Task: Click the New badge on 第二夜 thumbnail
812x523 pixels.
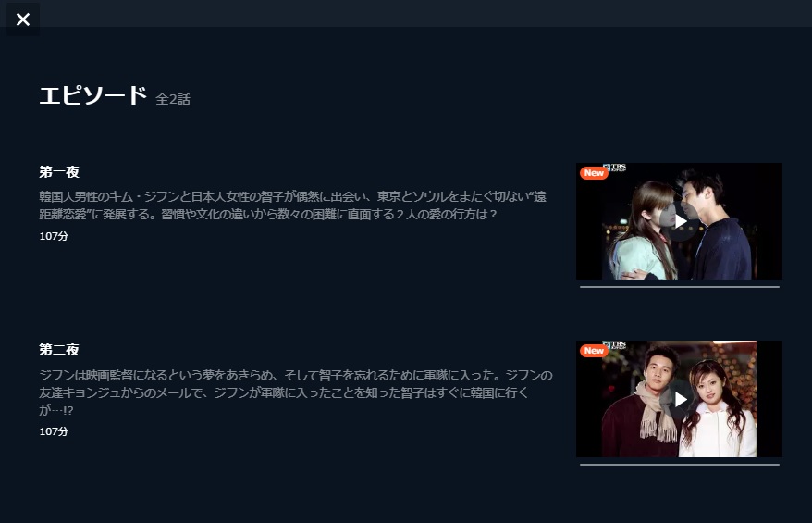Action: tap(594, 351)
